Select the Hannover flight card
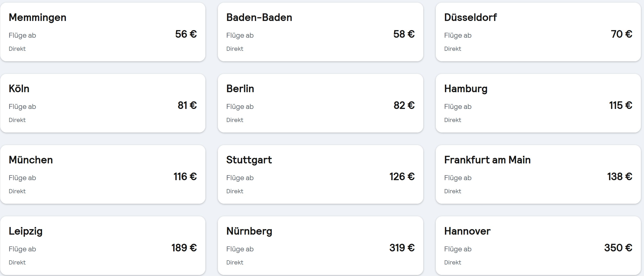Image resolution: width=644 pixels, height=276 pixels. (x=538, y=246)
